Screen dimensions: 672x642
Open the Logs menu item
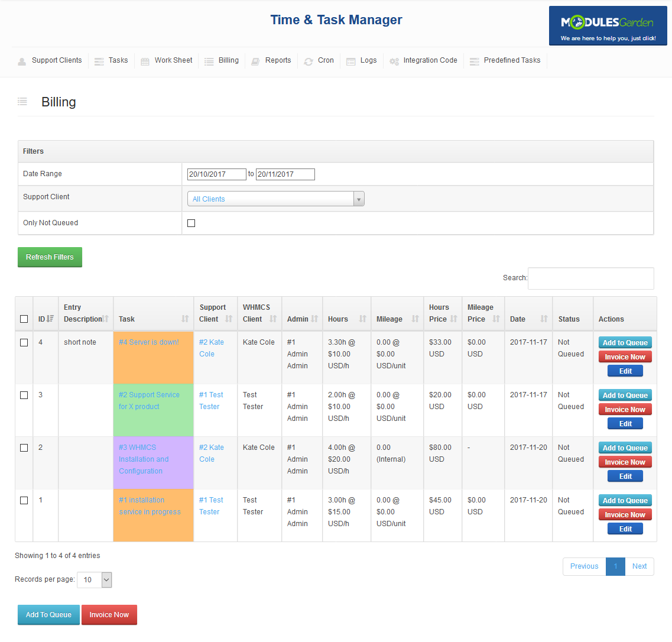tap(369, 60)
